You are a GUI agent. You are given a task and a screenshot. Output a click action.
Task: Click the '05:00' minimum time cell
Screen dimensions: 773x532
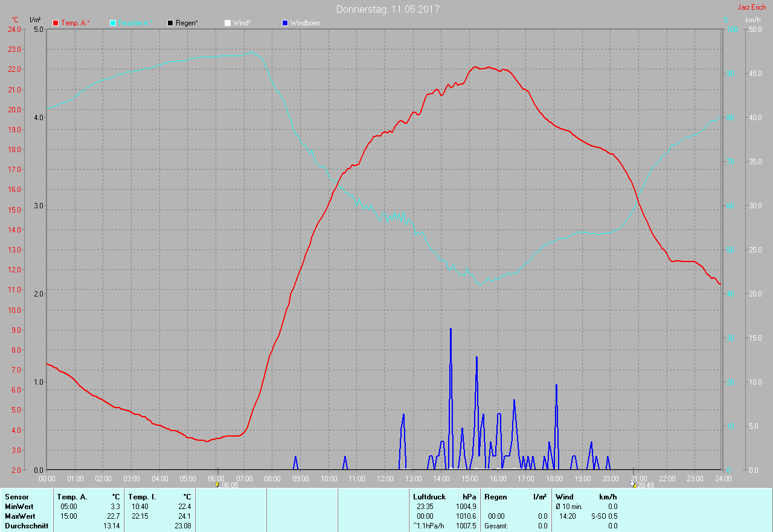69,507
